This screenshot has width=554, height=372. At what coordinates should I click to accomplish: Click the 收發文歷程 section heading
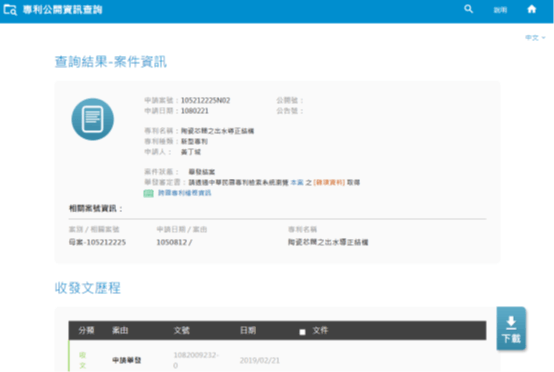(x=88, y=288)
